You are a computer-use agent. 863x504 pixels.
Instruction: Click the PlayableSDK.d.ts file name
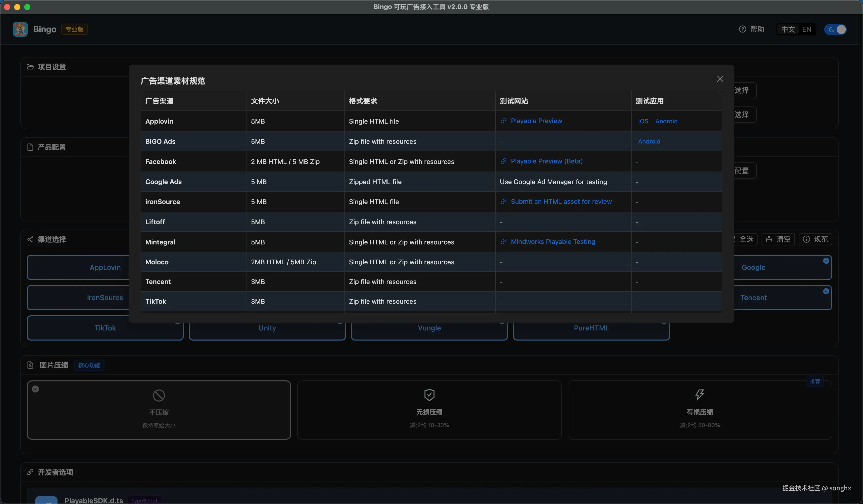(x=93, y=500)
